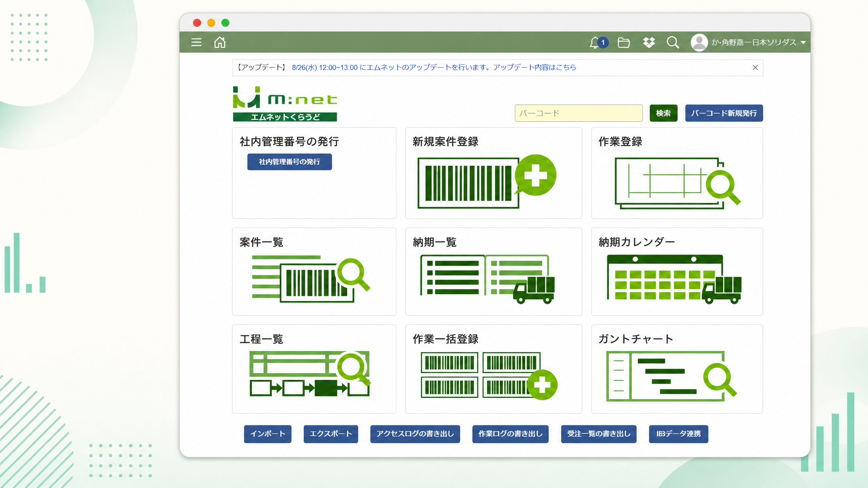
Task: Click 作業登録 heading
Action: [x=620, y=142]
